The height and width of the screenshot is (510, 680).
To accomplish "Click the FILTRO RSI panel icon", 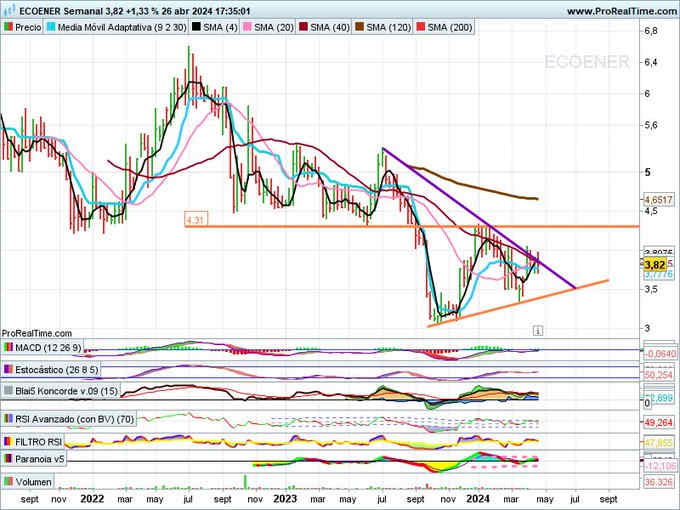I will pos(8,442).
